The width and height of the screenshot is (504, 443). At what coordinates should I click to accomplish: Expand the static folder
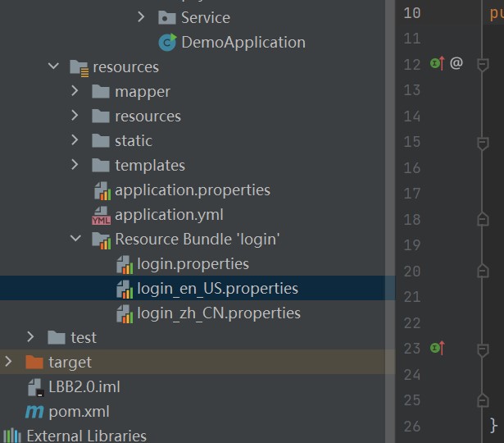click(x=75, y=140)
